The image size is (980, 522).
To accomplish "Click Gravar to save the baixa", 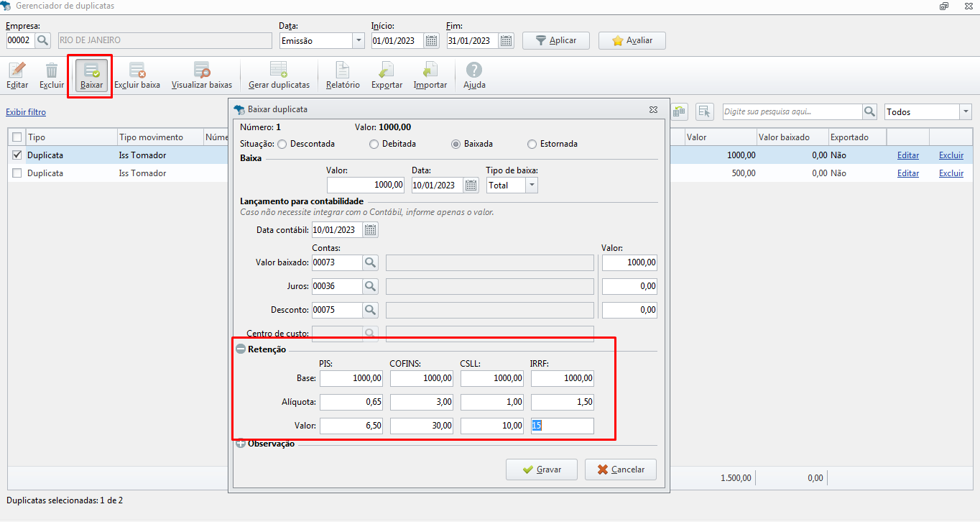I will [x=542, y=470].
